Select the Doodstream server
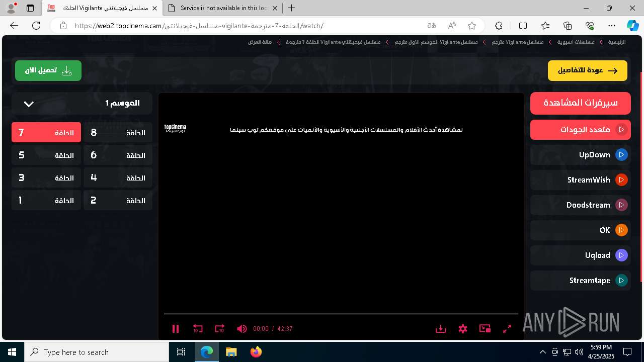This screenshot has height=362, width=644. 581,205
